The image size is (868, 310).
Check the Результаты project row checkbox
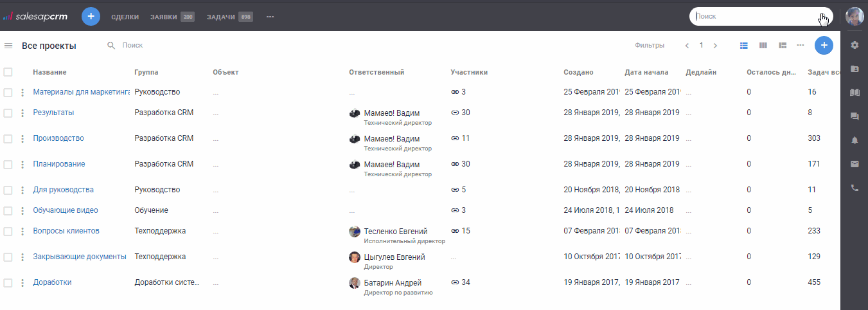click(x=8, y=113)
